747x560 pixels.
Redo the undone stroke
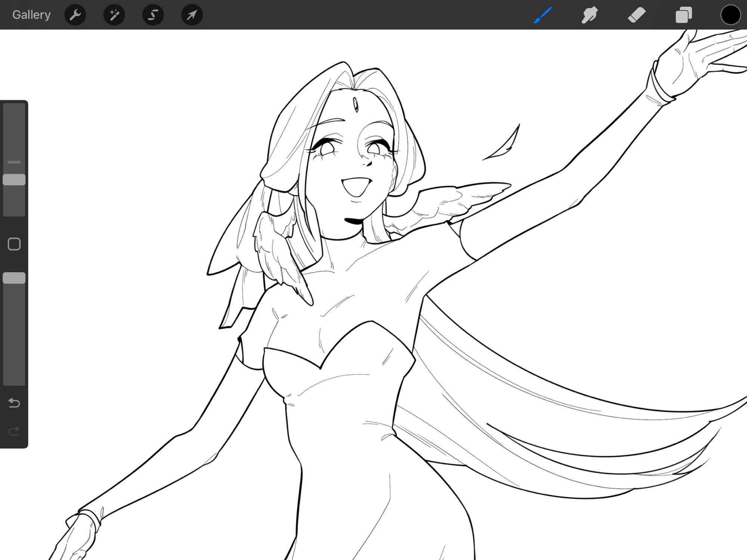14,432
